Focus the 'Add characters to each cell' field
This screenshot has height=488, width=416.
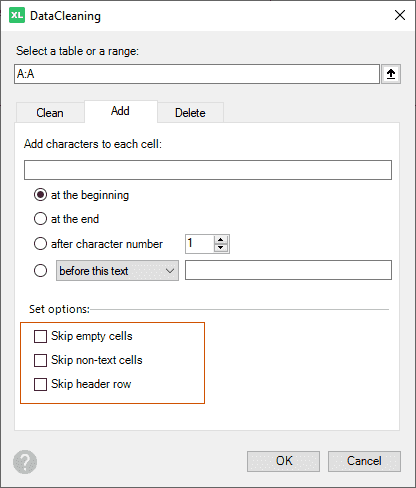point(208,170)
